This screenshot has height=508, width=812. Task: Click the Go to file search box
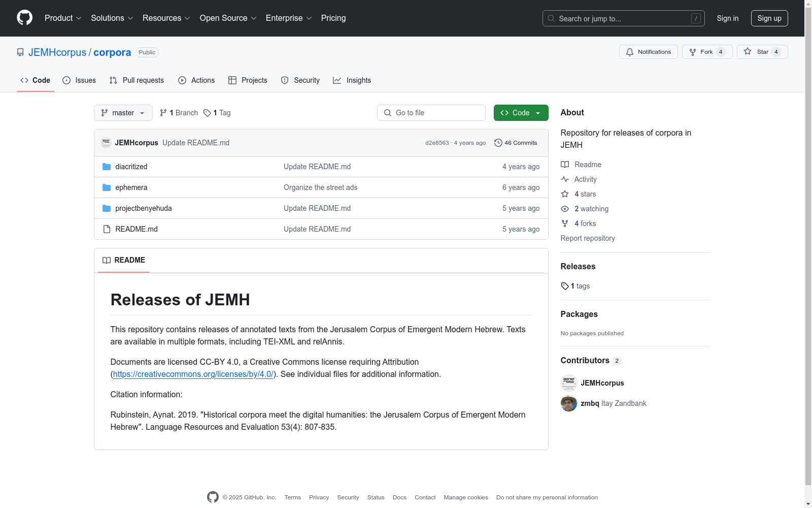pos(431,113)
